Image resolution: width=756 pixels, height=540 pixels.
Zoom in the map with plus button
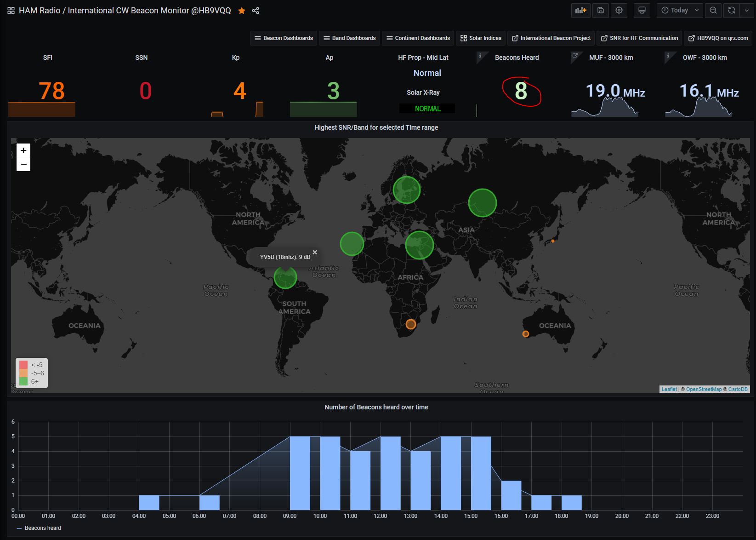23,150
